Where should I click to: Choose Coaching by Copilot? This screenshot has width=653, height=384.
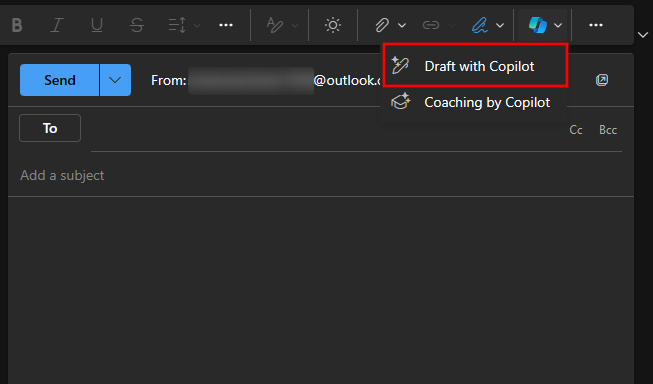coord(474,102)
